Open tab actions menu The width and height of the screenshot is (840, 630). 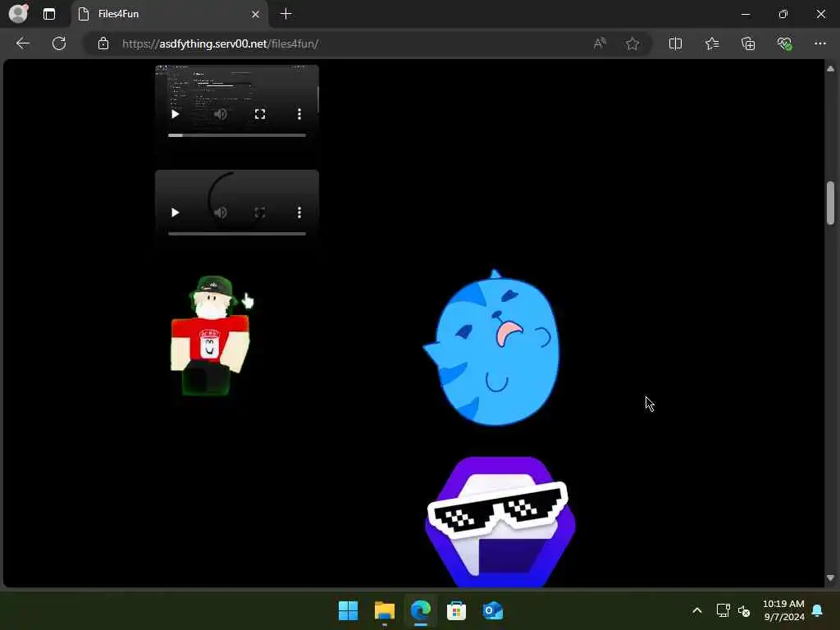49,14
